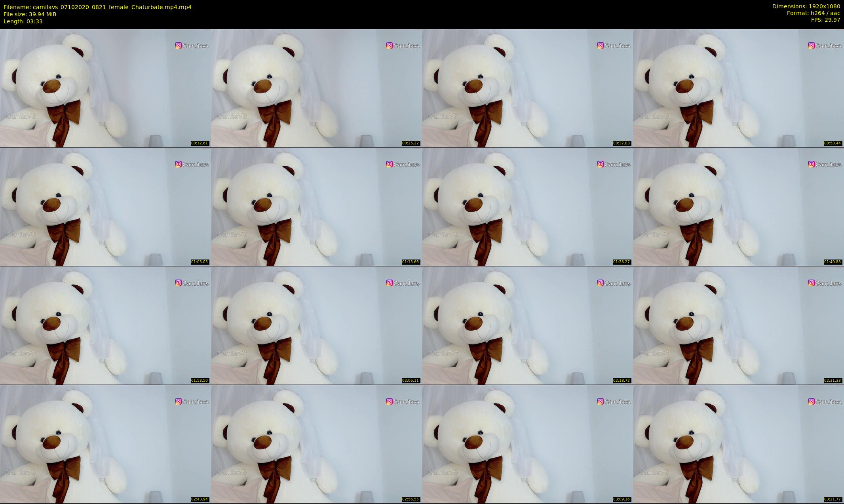Select the 02:18.72 timestamp label
The width and height of the screenshot is (844, 504).
pyautogui.click(x=622, y=381)
